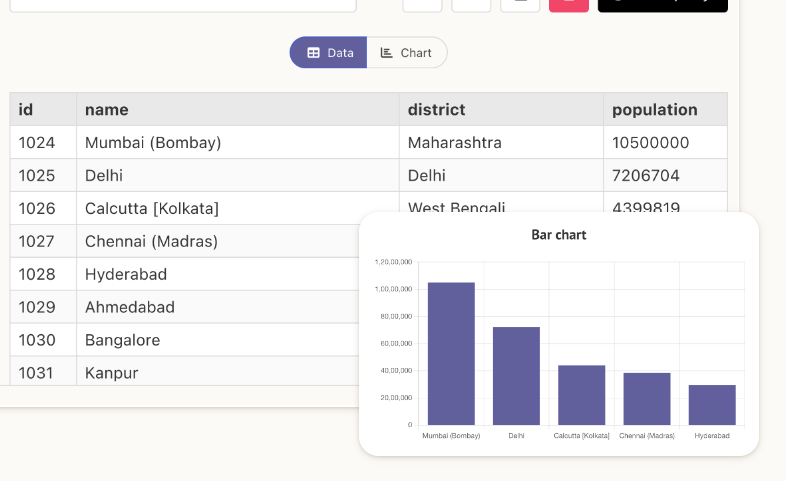
Task: Click the Mumbai (Bombay) bar in chart
Action: coord(451,354)
